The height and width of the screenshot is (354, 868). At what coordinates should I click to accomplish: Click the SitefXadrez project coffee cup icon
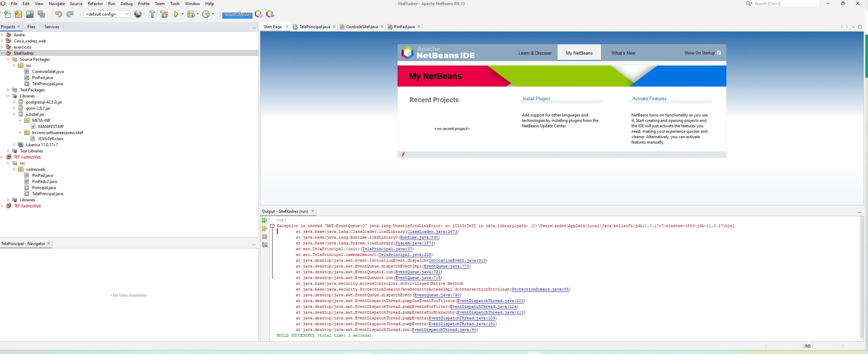[x=9, y=53]
